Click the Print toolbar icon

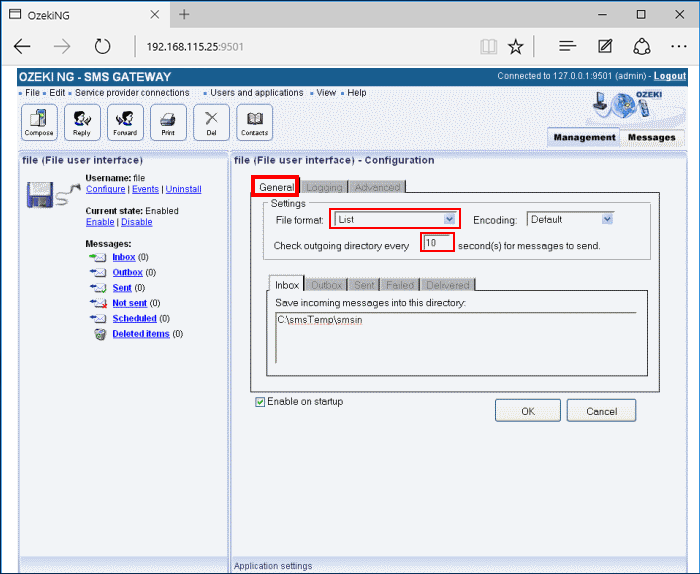pyautogui.click(x=168, y=122)
